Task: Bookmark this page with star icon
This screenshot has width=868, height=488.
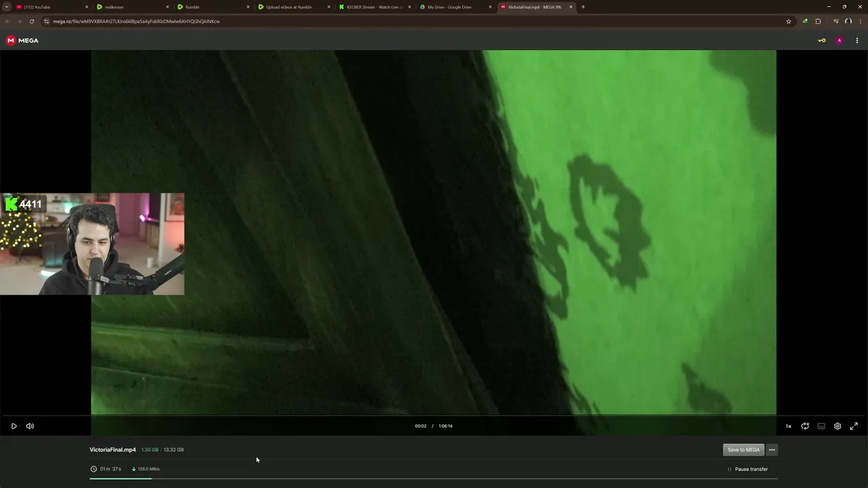Action: [x=789, y=21]
